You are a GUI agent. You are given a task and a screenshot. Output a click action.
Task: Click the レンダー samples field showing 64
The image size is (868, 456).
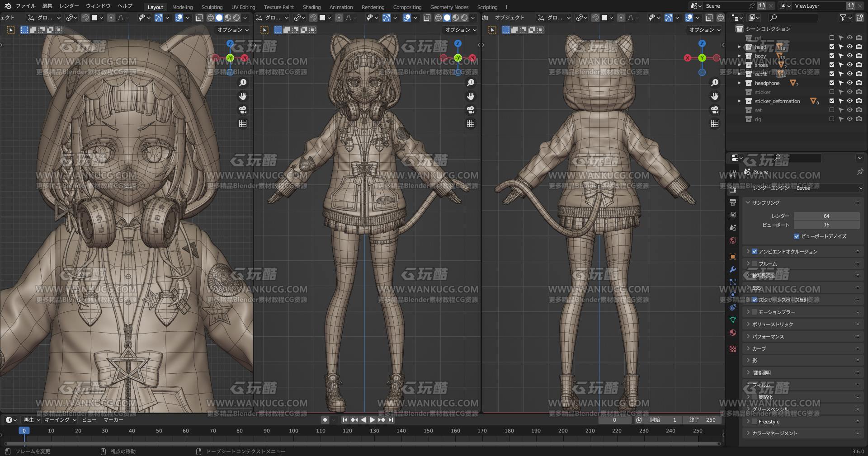(x=826, y=216)
